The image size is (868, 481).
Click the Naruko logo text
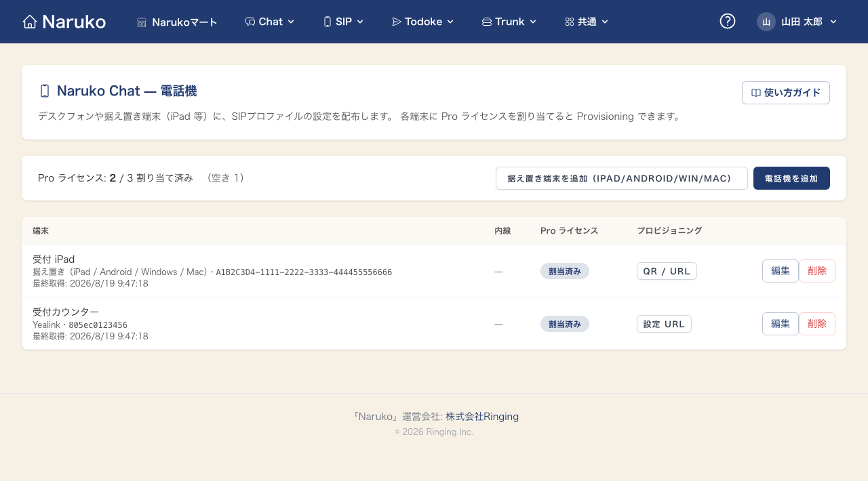point(74,22)
